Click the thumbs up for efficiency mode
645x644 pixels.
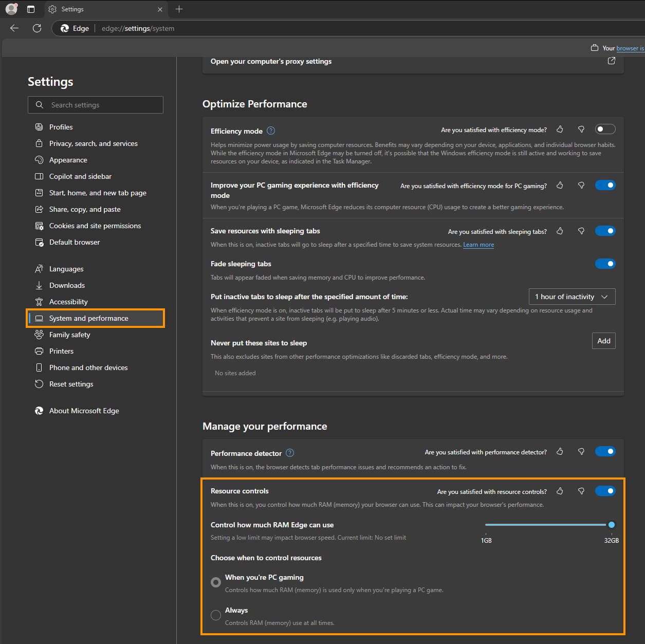click(x=560, y=130)
